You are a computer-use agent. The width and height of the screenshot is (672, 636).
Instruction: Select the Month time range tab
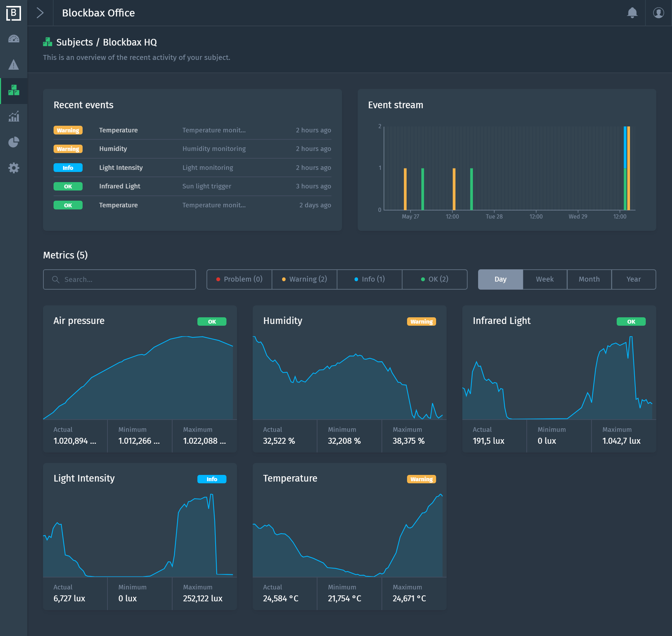point(589,279)
